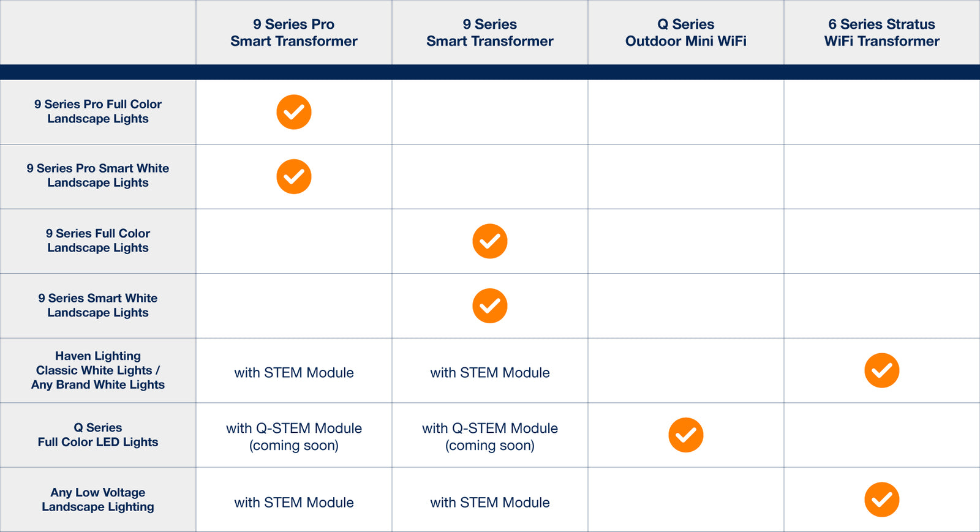This screenshot has height=532, width=980.
Task: Click Stratus checkmark for Any Low Voltage Lighting
Action: point(882,500)
